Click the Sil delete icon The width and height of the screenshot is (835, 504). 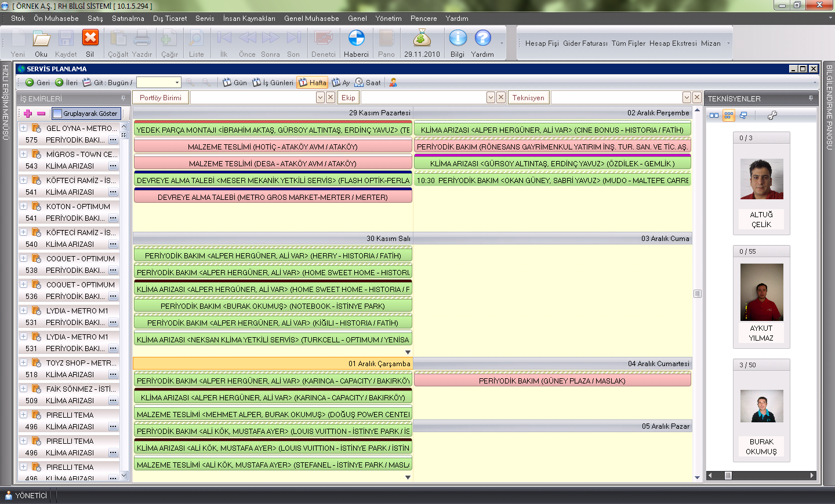(x=90, y=38)
